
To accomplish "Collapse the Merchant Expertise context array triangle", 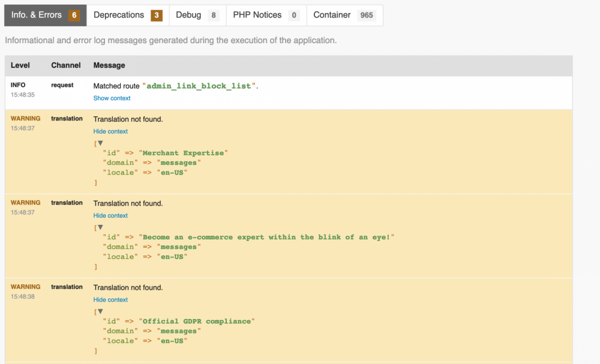I will click(x=100, y=143).
